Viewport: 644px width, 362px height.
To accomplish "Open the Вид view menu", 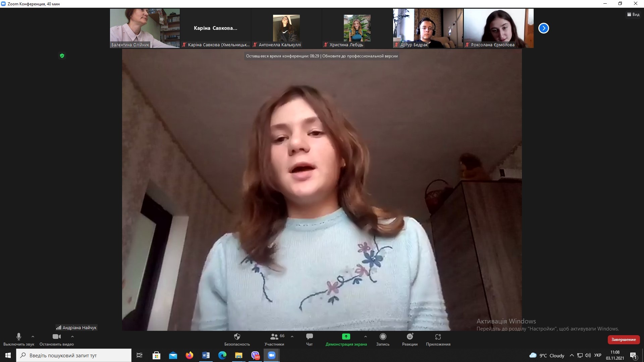I will tap(633, 14).
